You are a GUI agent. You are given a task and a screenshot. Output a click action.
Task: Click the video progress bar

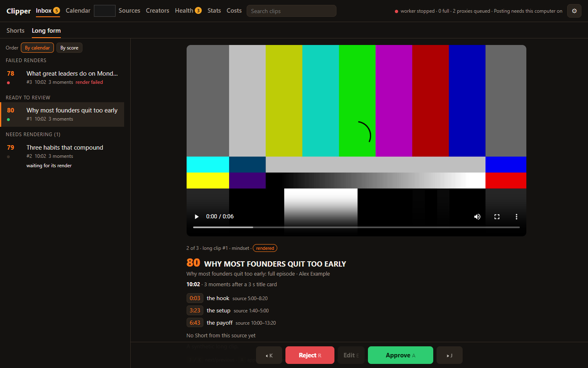(x=356, y=227)
